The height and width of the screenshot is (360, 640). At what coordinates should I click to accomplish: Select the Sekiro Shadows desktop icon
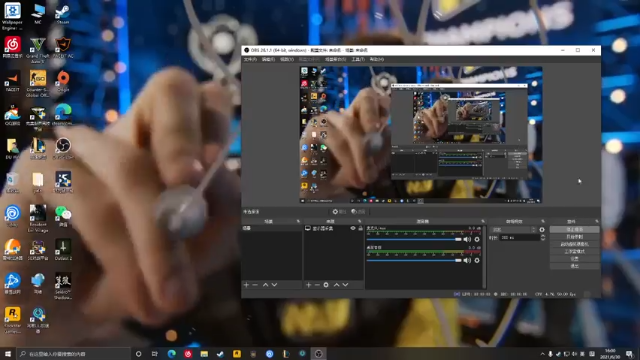coord(63,286)
